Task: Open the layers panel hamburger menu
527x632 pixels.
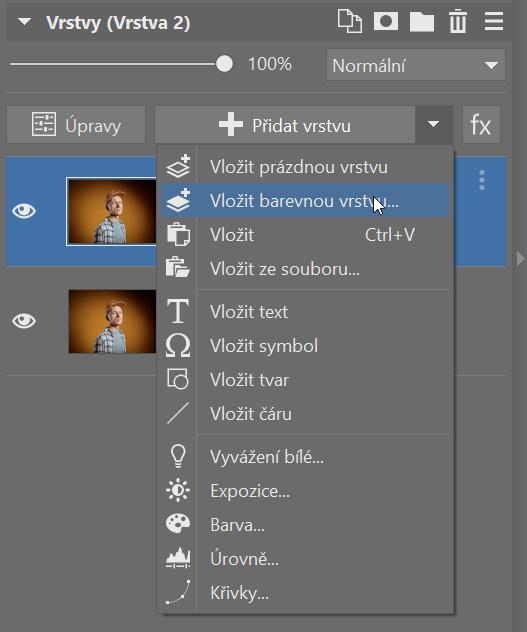Action: (494, 21)
